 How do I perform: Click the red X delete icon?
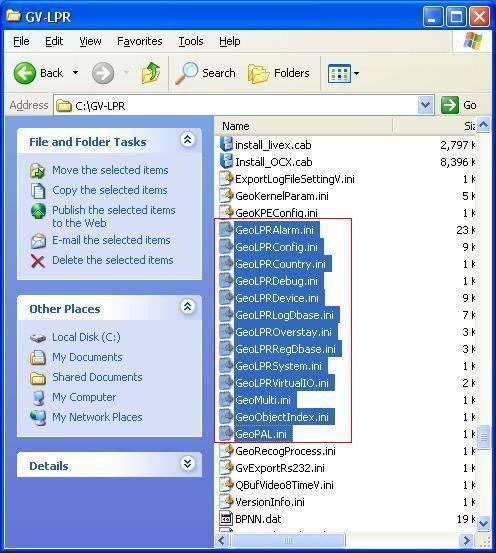pyautogui.click(x=38, y=261)
